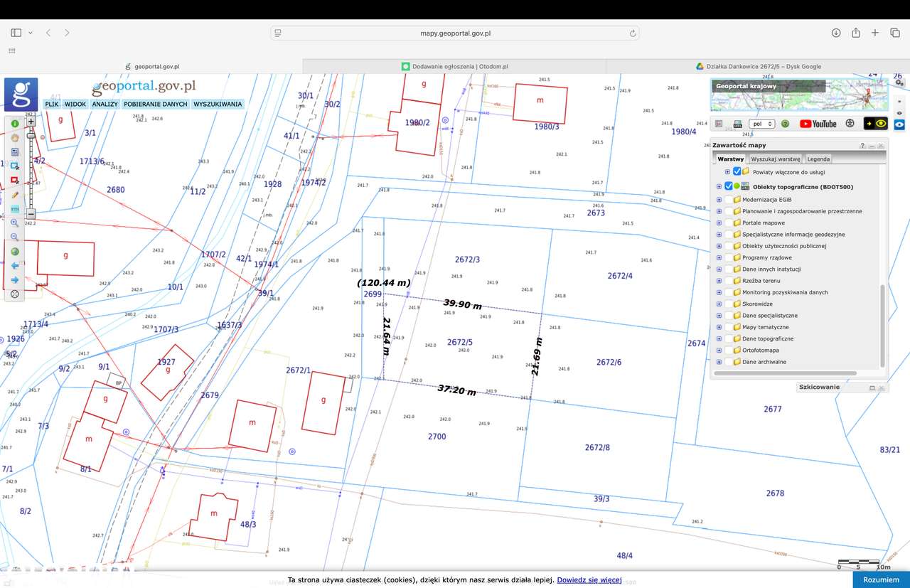The width and height of the screenshot is (910, 588).
Task: Check the Rzeźba terenu layer box
Action: (x=729, y=281)
